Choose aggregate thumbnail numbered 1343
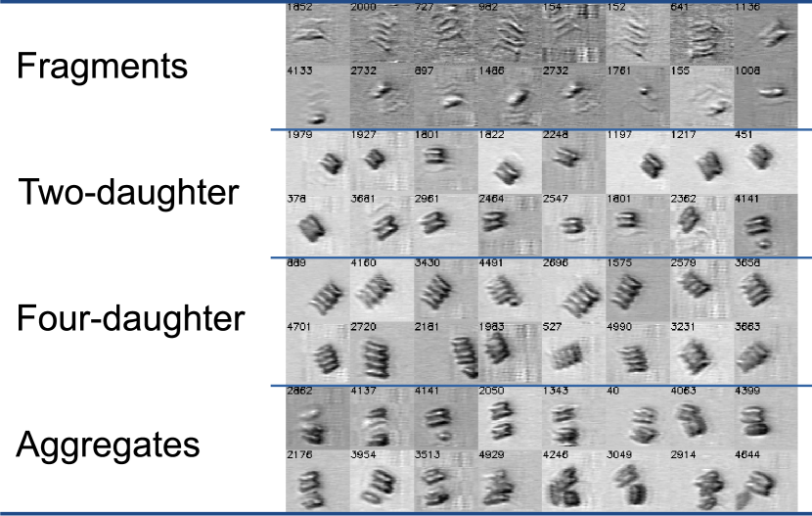 (x=574, y=417)
